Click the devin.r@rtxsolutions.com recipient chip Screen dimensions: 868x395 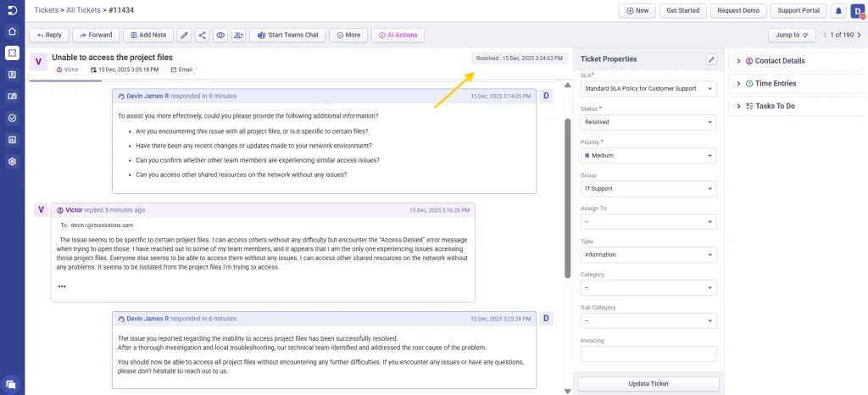click(97, 225)
